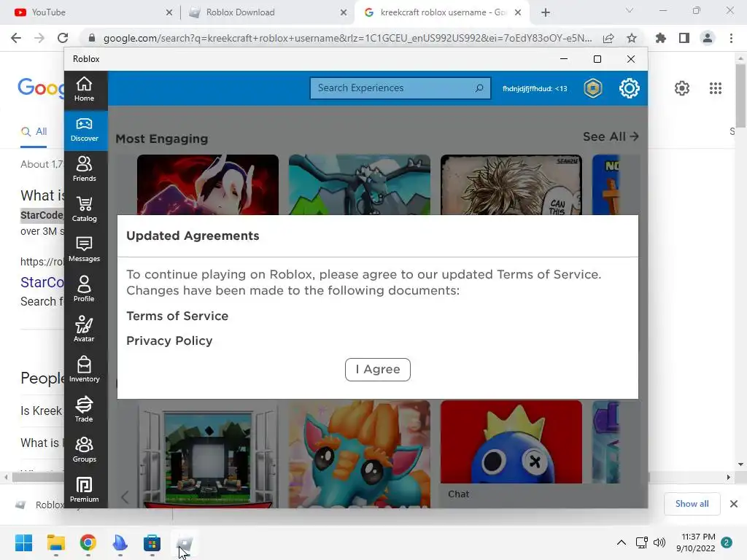Click the Chrome address bar URL
Image resolution: width=747 pixels, height=560 pixels.
point(347,38)
